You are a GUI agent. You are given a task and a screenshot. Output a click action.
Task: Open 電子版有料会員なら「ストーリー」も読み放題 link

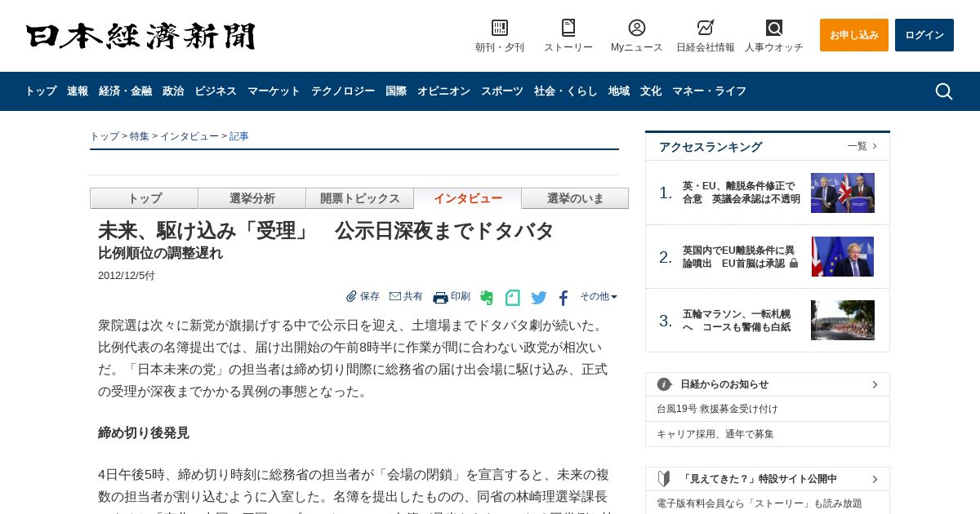tap(759, 503)
